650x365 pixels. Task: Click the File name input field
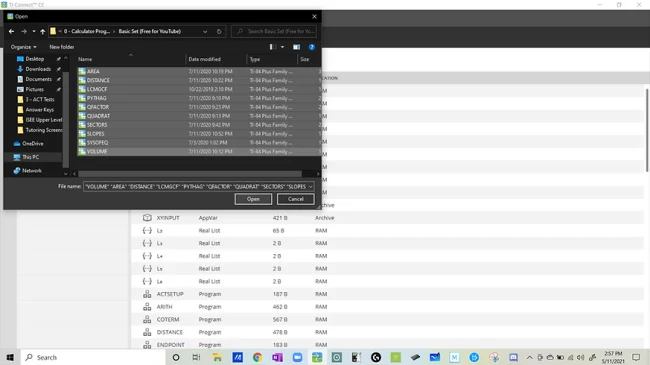[x=195, y=187]
